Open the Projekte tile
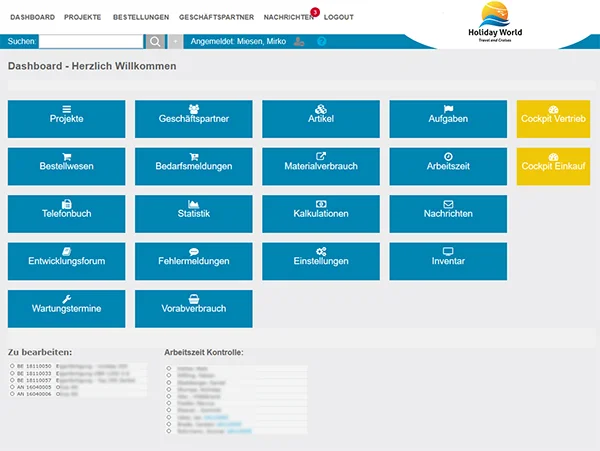Image resolution: width=600 pixels, height=451 pixels. coord(66,119)
